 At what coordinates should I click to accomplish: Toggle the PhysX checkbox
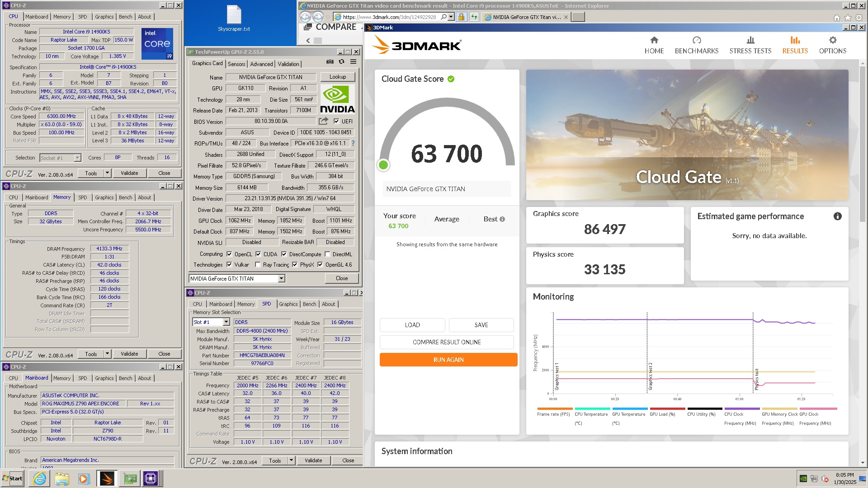click(295, 265)
